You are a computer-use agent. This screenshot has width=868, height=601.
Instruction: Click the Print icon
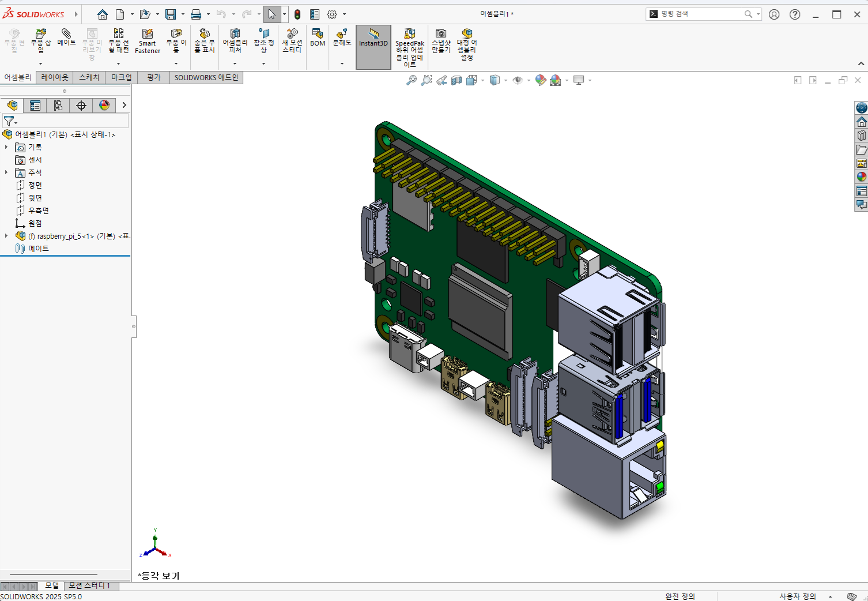coord(196,14)
